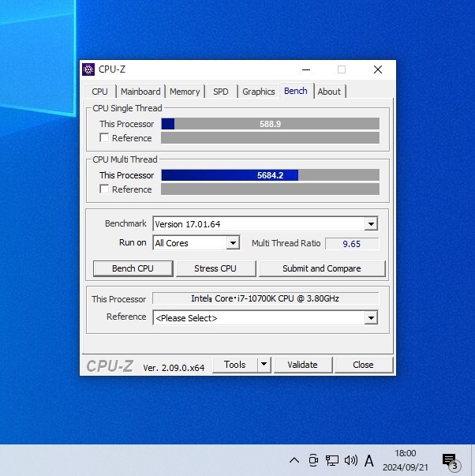
Task: Open the system tray hidden icons chevron
Action: point(294,460)
